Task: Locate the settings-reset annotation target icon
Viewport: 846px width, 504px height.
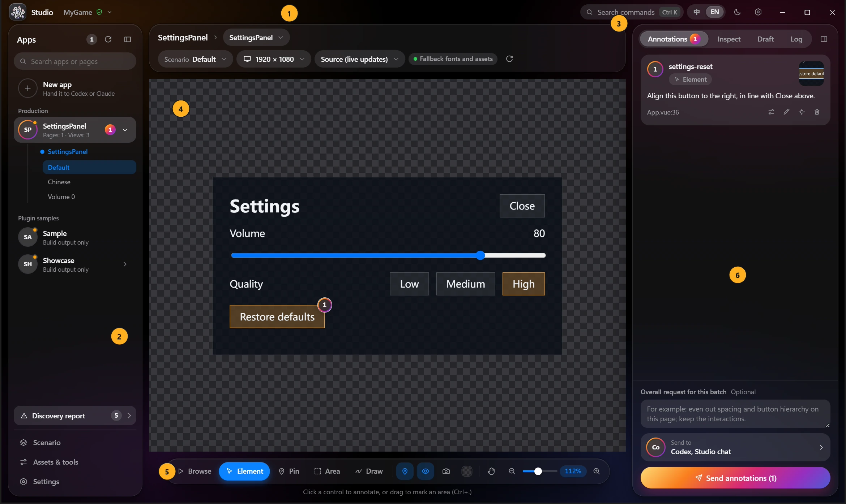Action: click(802, 112)
